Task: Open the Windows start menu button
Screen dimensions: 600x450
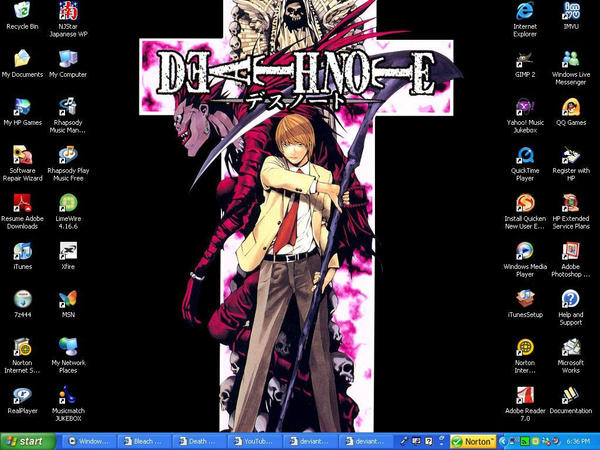Action: tap(28, 441)
